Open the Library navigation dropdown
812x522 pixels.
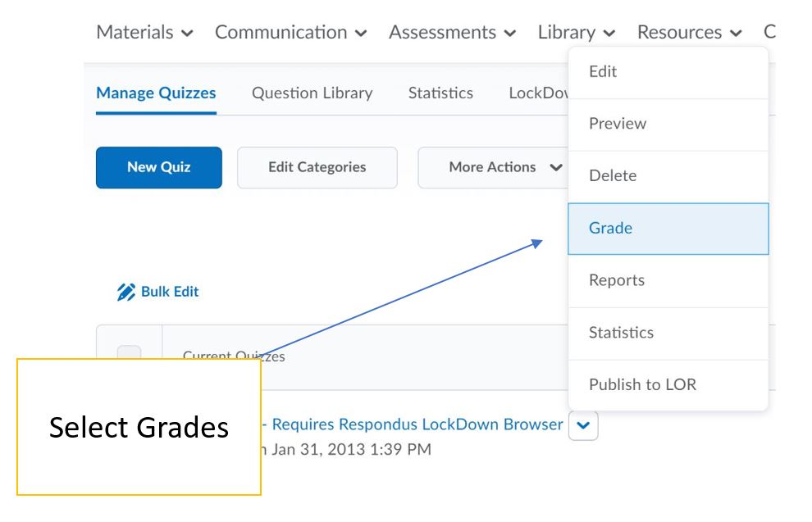pos(577,33)
